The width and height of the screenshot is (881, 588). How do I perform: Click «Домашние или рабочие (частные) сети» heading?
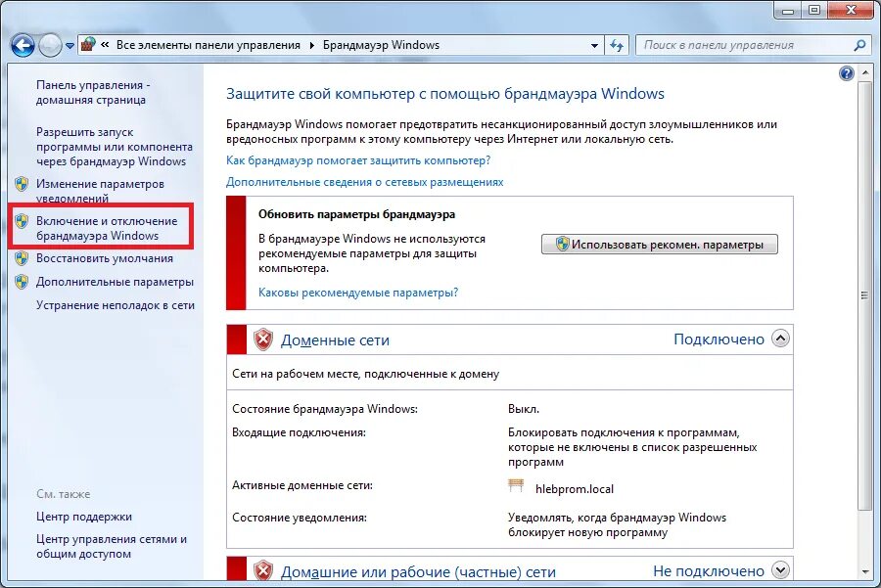pos(418,572)
